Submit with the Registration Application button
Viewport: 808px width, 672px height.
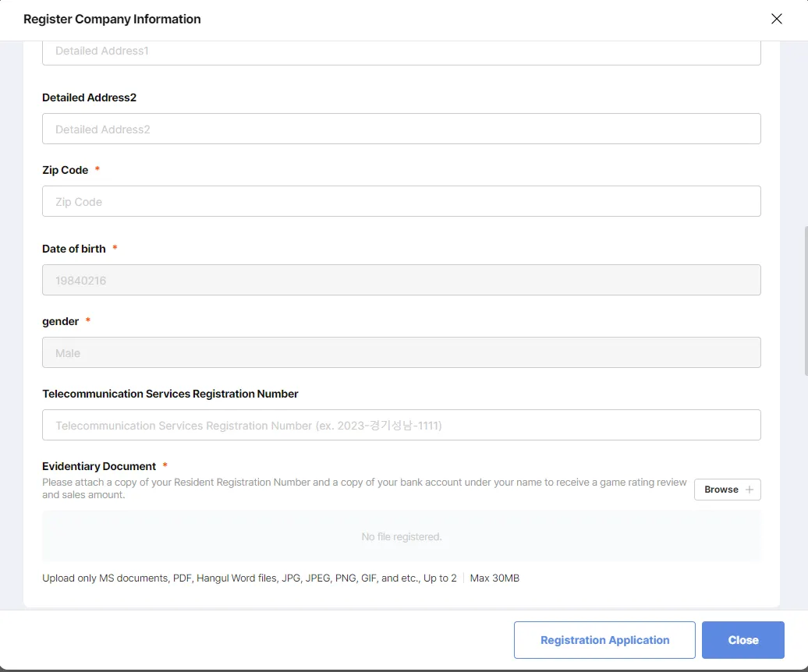tap(604, 640)
